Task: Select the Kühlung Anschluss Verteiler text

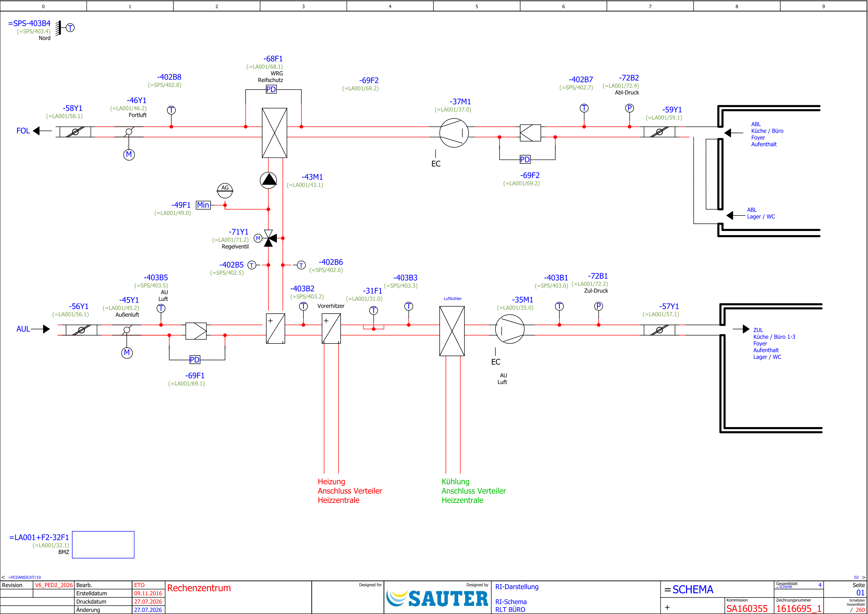Action: point(474,491)
